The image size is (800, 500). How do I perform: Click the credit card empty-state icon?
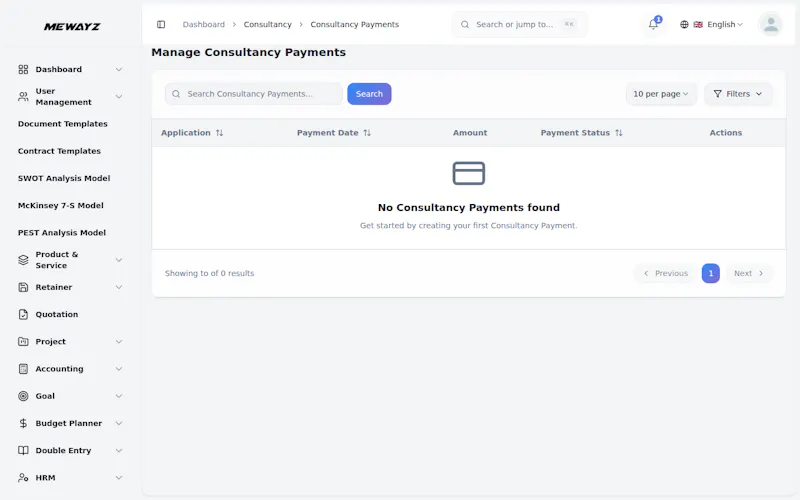point(468,173)
